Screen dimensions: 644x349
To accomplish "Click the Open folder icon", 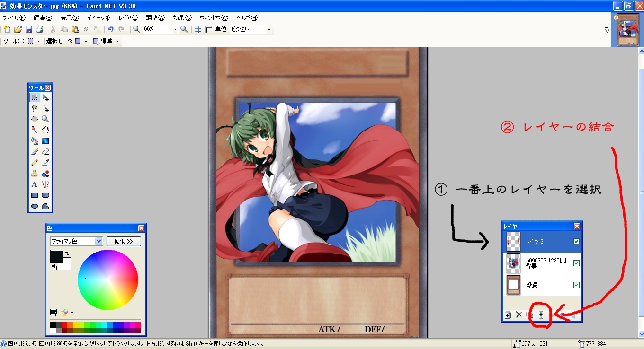I will point(18,29).
